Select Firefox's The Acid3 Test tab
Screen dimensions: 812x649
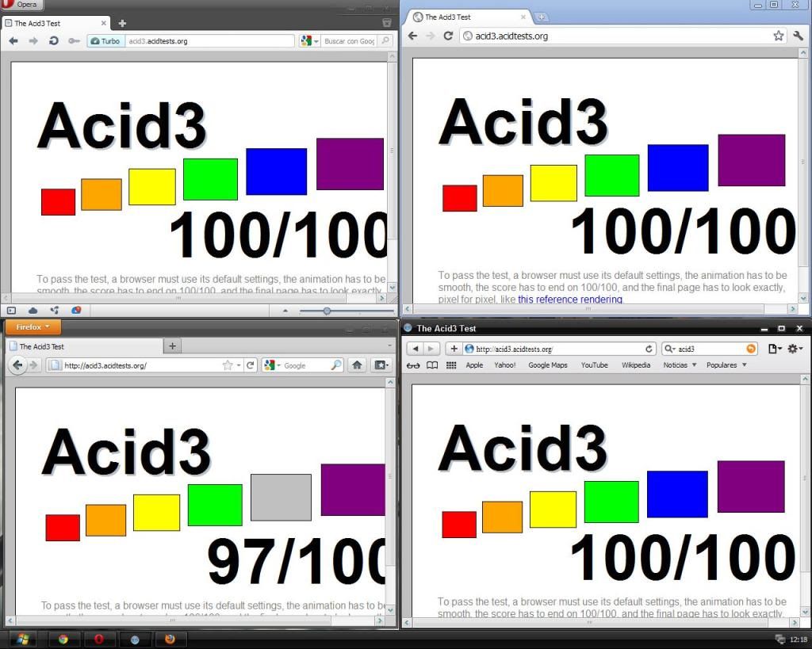[84, 346]
